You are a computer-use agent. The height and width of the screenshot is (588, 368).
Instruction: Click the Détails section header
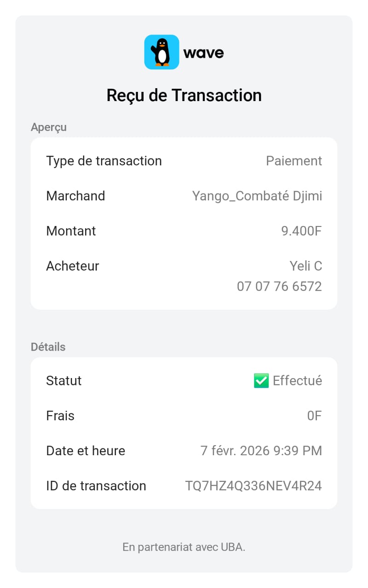tap(48, 347)
